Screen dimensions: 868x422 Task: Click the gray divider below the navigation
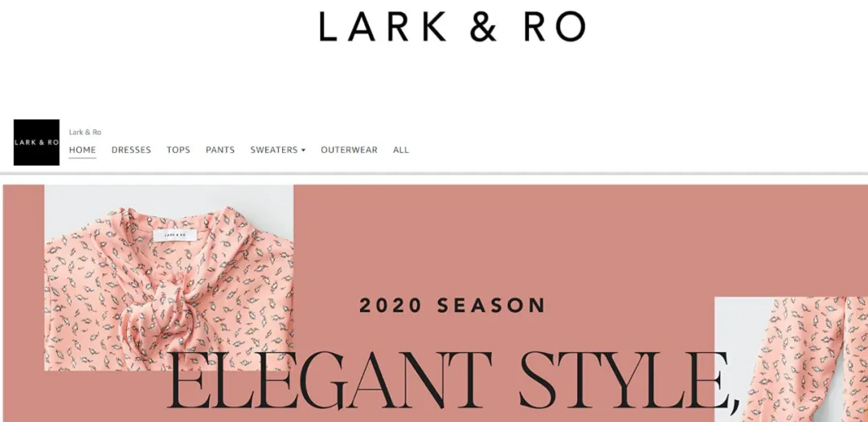coord(434,174)
